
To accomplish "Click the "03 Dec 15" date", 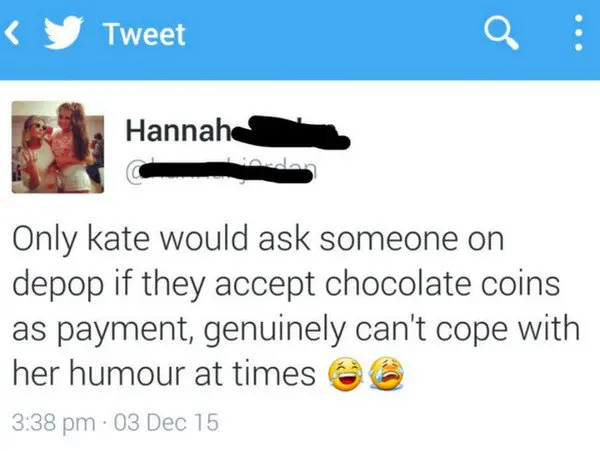I will pyautogui.click(x=166, y=422).
